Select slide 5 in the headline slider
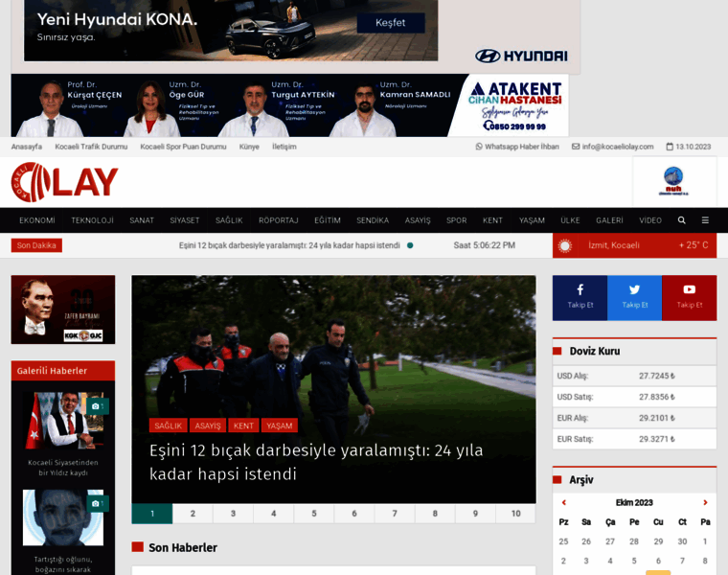 pos(314,514)
